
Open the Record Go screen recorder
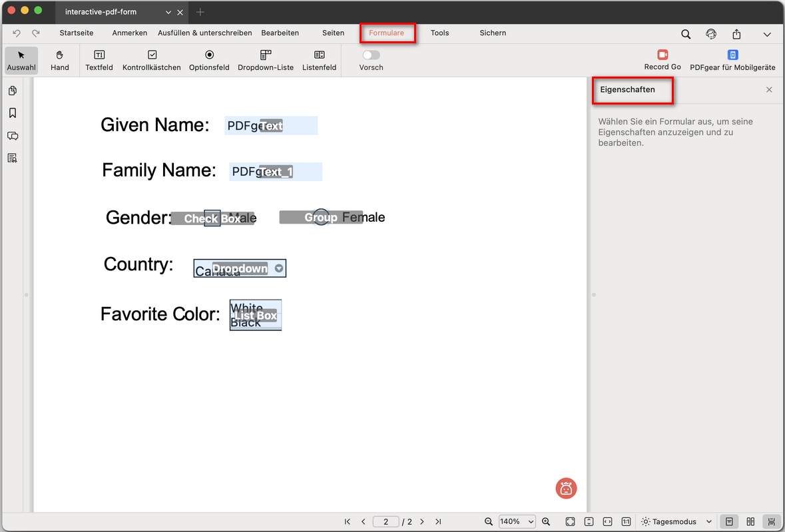pyautogui.click(x=662, y=60)
